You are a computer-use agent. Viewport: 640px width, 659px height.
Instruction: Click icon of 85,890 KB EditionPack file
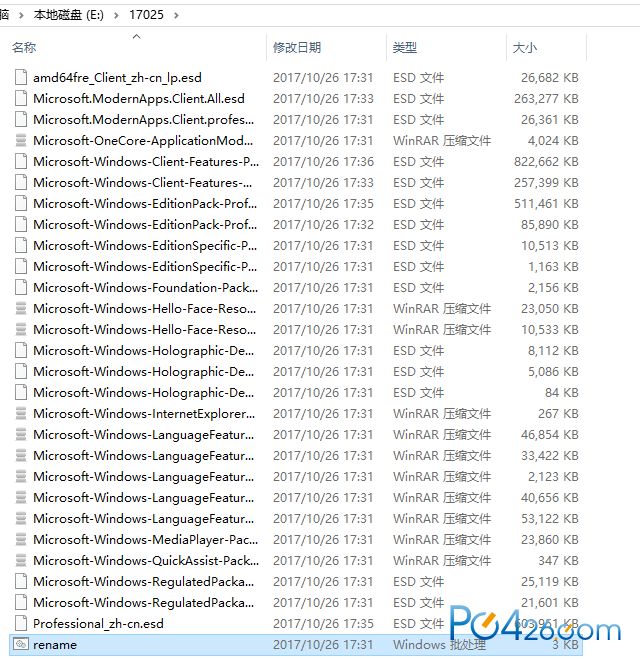[x=21, y=224]
